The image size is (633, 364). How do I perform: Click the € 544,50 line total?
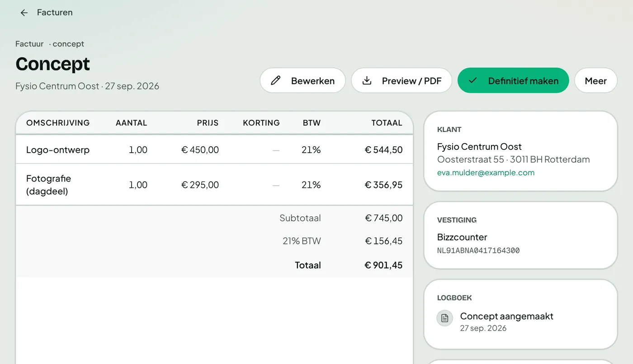coord(383,150)
